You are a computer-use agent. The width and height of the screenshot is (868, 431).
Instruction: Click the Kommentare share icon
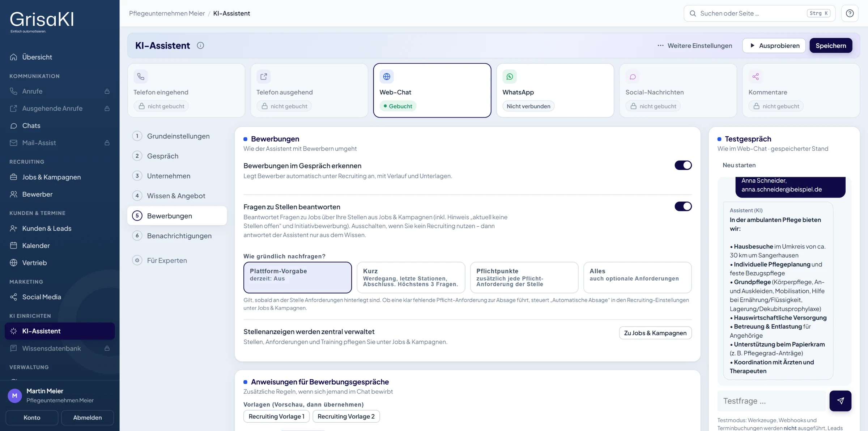(x=756, y=77)
